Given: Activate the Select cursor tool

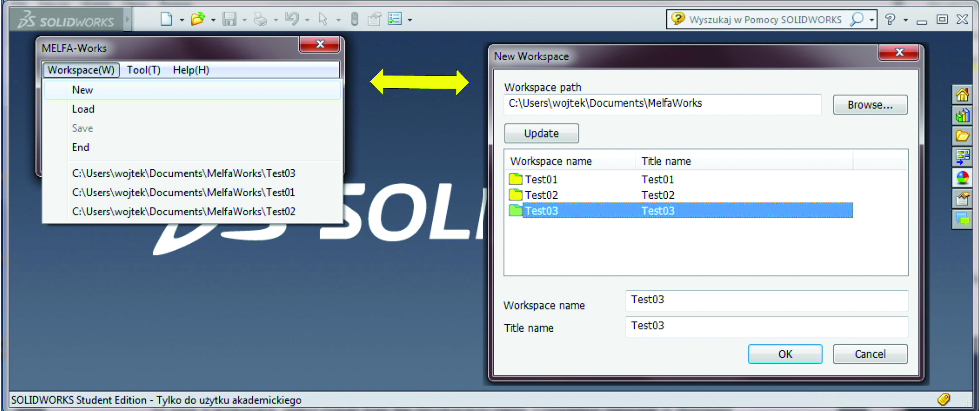Looking at the screenshot, I should tap(323, 19).
